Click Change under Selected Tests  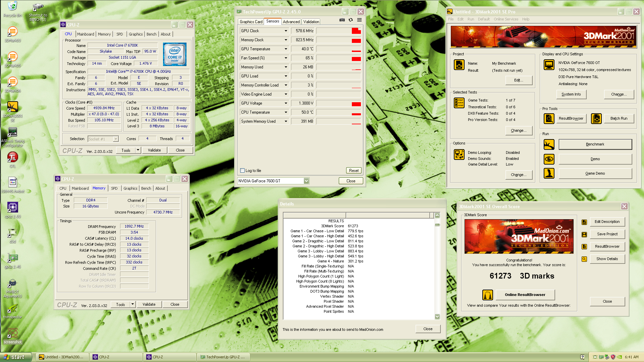[519, 131]
